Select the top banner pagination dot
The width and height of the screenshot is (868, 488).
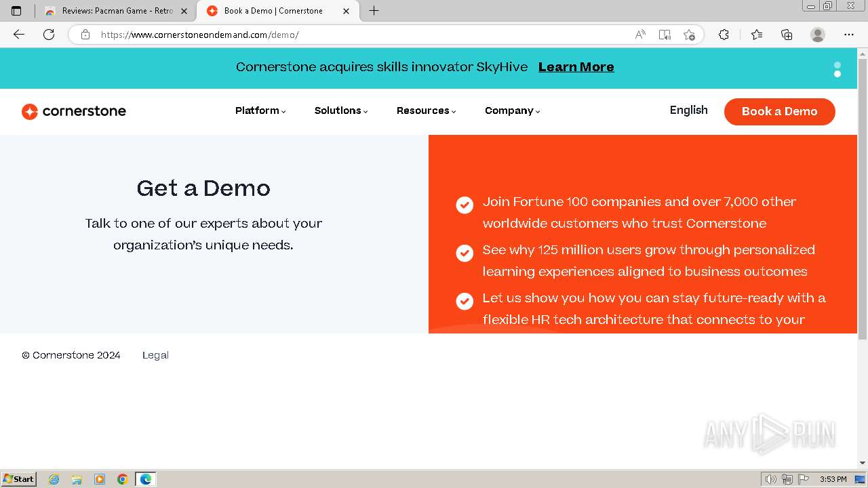(x=837, y=65)
